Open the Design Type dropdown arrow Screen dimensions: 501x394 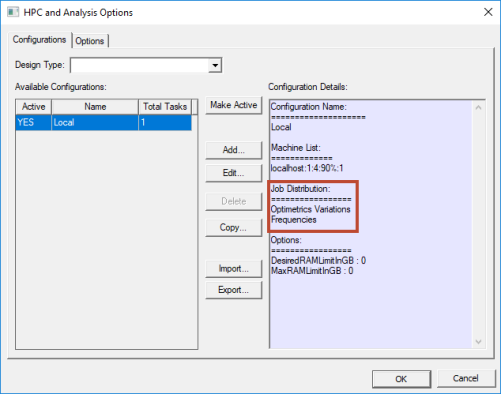215,65
